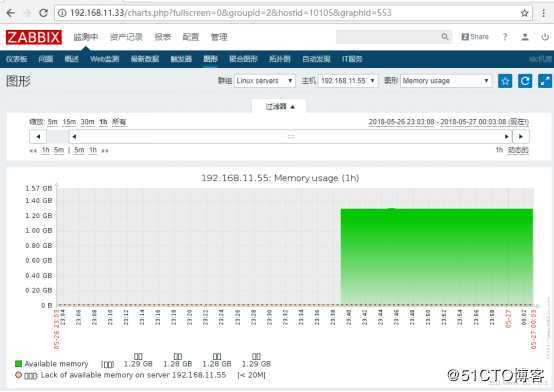Click the outer left scroll arrow of time bar
Screen dimensions: 554x392
click(x=38, y=136)
